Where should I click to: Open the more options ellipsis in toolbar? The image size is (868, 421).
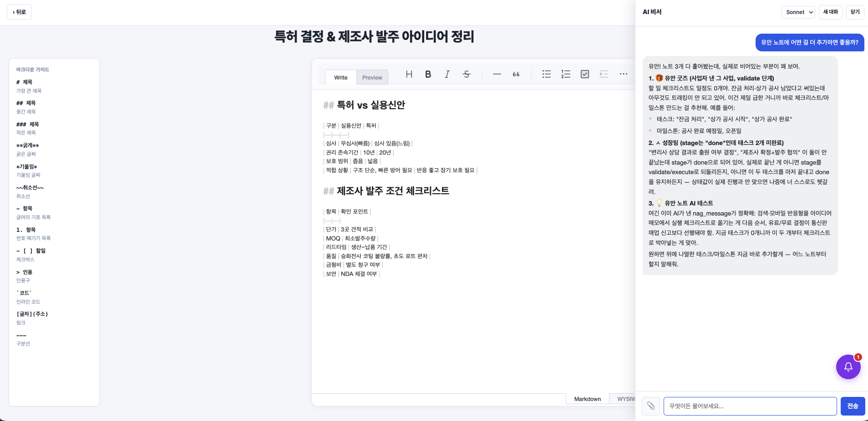(x=623, y=74)
